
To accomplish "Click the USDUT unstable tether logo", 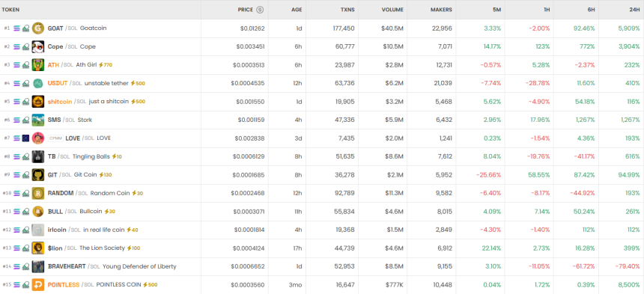I will (37, 83).
